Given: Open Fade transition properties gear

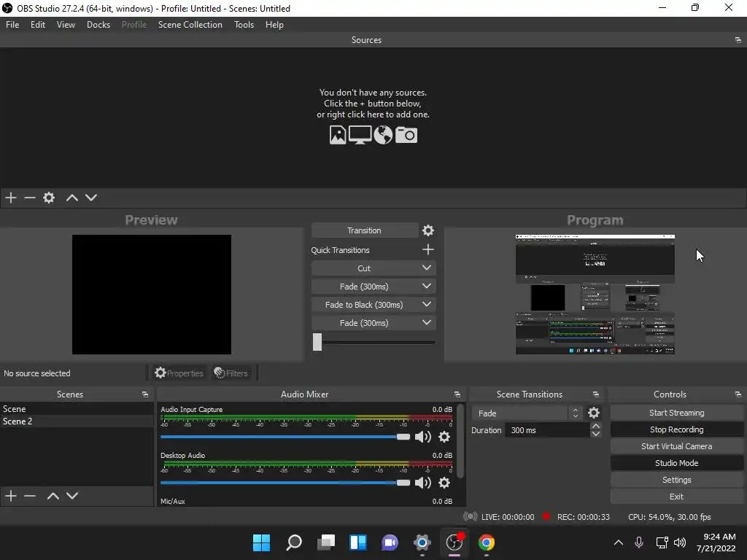Looking at the screenshot, I should pos(594,413).
